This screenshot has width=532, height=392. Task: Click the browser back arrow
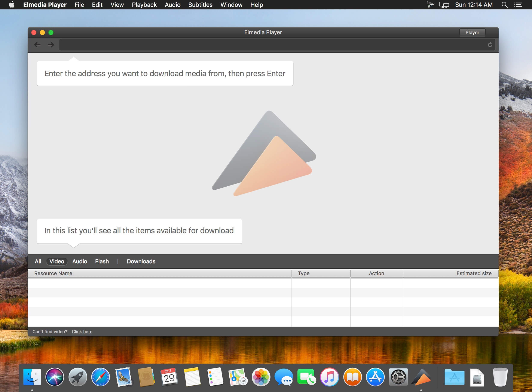tap(37, 45)
